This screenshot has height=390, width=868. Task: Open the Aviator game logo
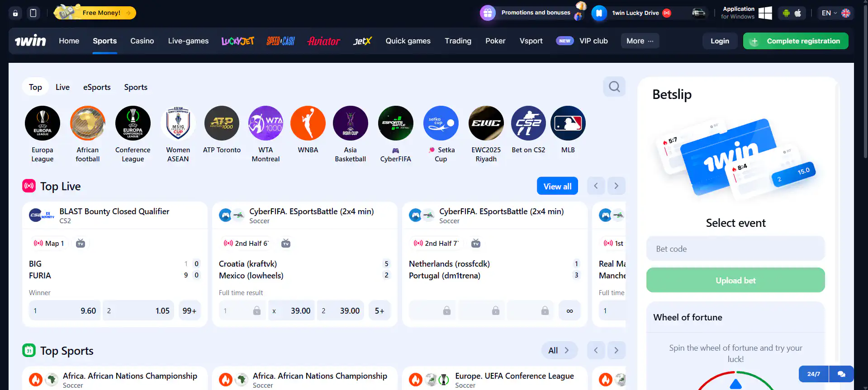(323, 41)
